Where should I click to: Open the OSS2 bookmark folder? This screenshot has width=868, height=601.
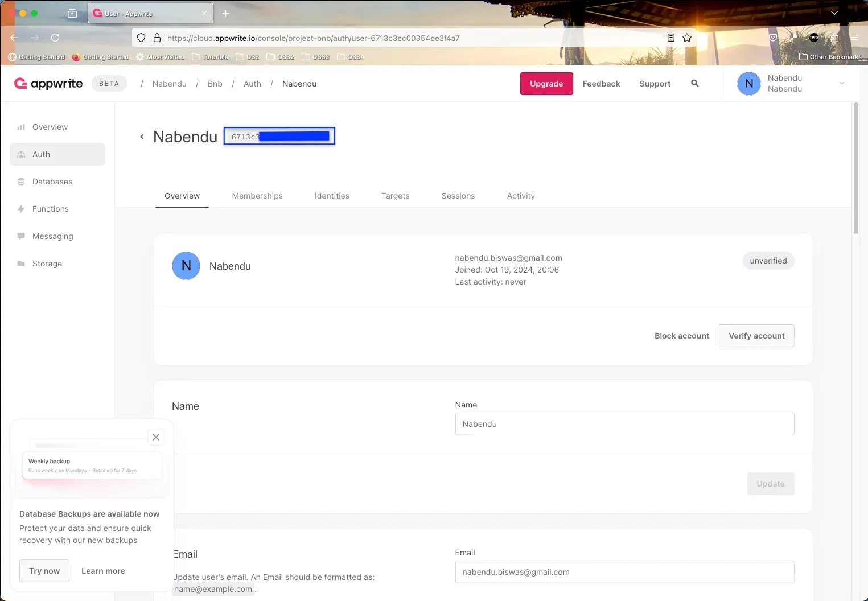coord(281,57)
